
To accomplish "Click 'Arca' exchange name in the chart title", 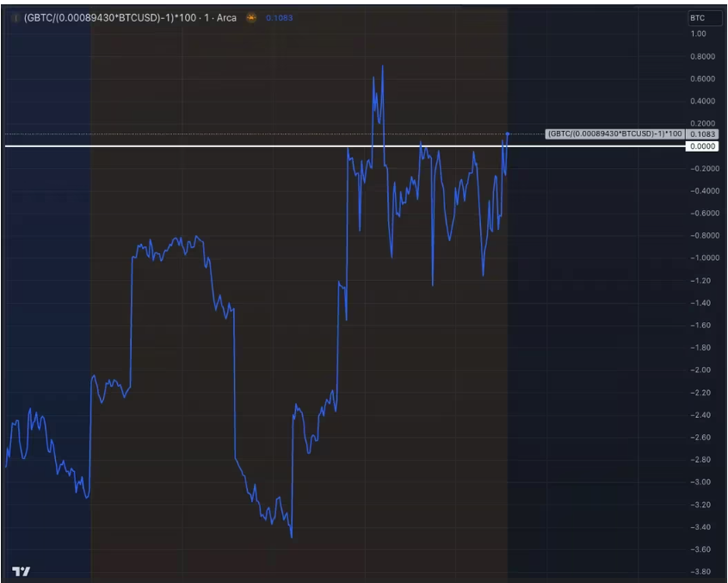I will [x=226, y=17].
